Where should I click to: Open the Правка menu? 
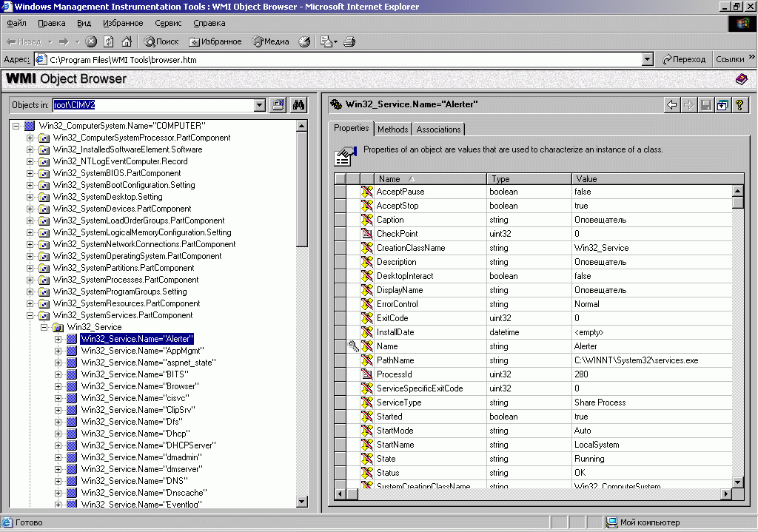(51, 23)
